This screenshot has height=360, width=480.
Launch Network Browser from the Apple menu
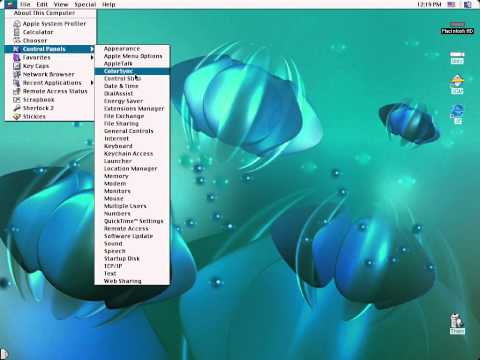50,74
